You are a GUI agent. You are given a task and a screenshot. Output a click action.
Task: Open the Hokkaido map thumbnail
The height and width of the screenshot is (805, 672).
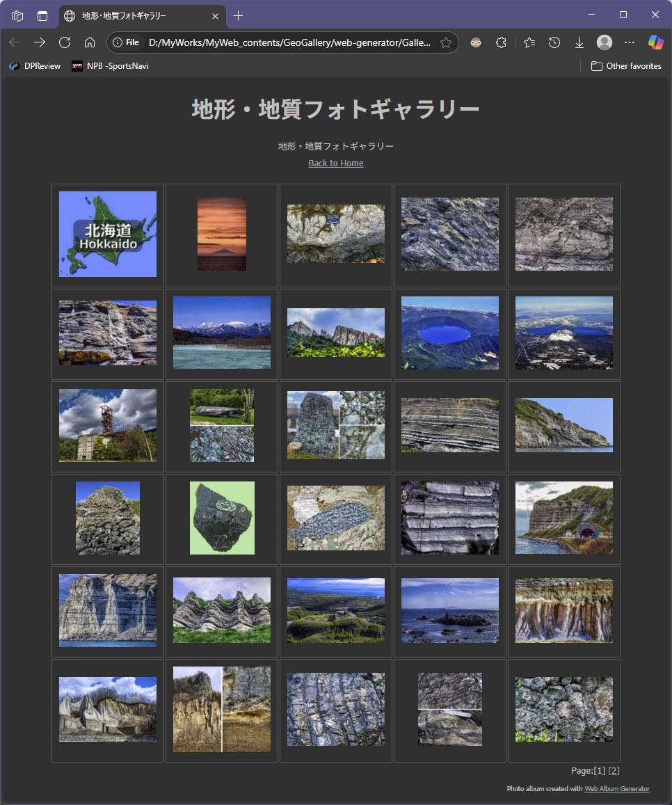pos(108,234)
